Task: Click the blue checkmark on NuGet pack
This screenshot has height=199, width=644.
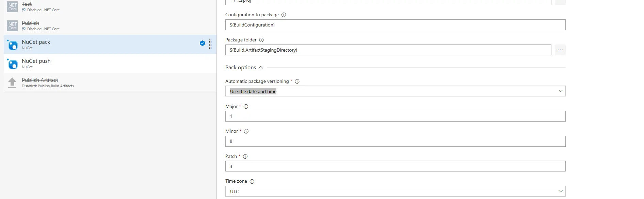Action: (x=202, y=43)
